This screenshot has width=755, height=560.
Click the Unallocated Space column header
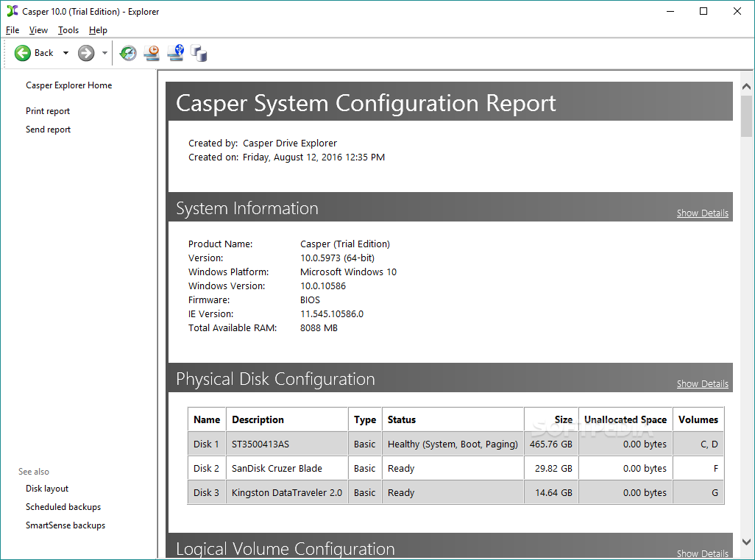tap(625, 419)
